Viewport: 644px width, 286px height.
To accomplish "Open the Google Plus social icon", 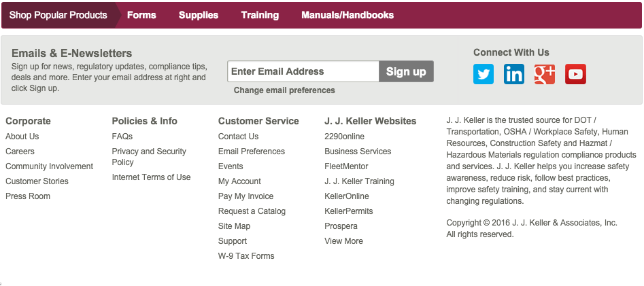I will click(x=545, y=74).
